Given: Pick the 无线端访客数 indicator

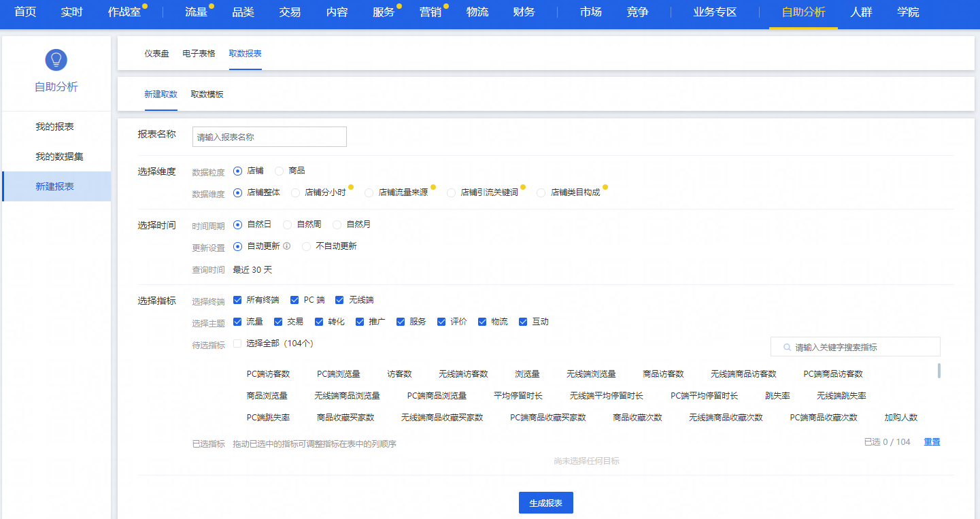Looking at the screenshot, I should tap(463, 374).
